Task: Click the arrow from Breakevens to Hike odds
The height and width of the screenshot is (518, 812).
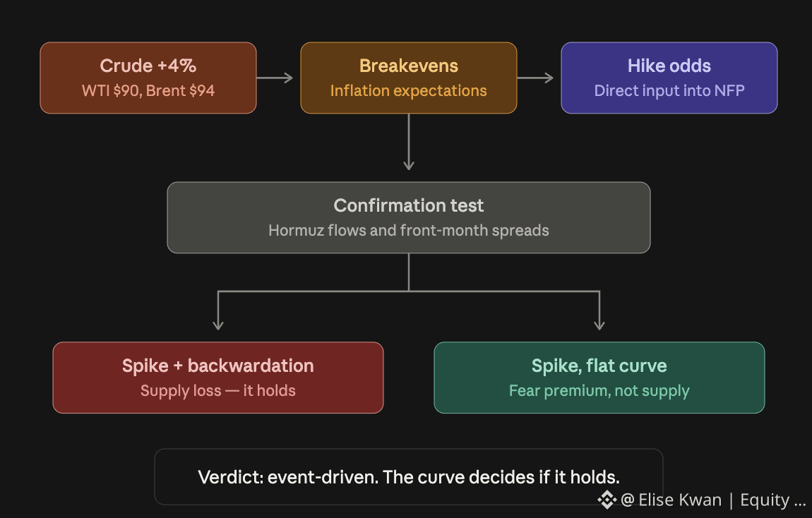Action: pyautogui.click(x=535, y=78)
